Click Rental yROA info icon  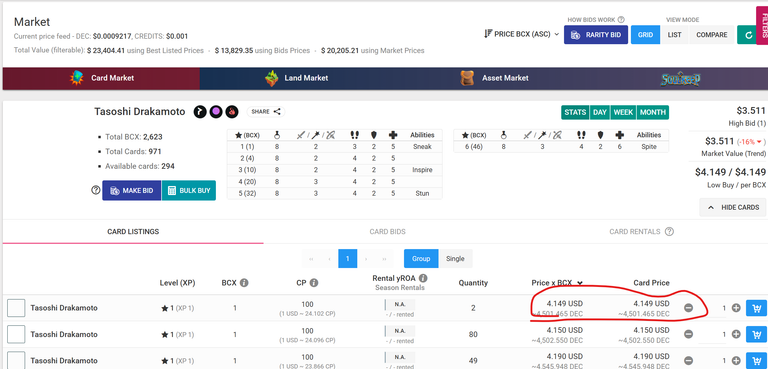pyautogui.click(x=423, y=278)
